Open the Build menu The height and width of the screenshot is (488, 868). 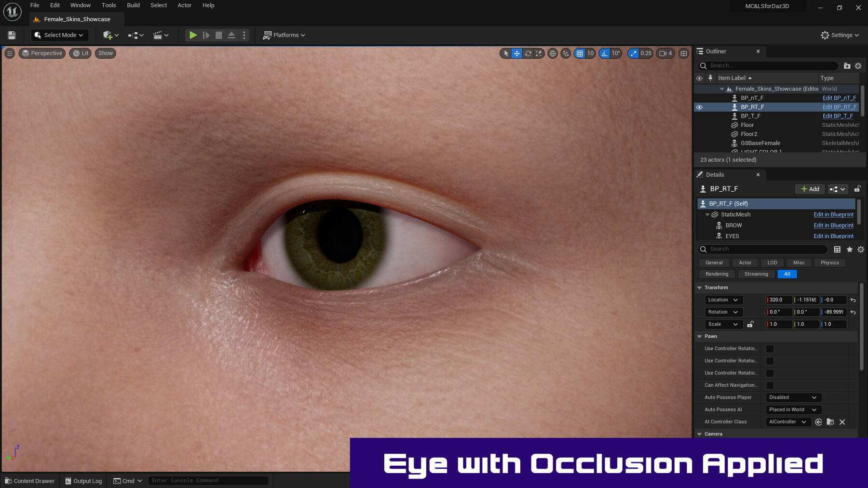(x=133, y=5)
